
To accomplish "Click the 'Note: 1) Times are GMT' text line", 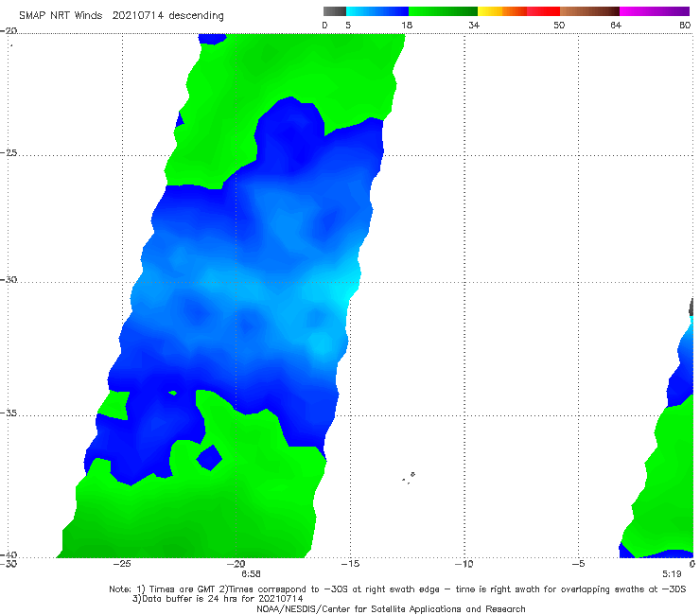I will coord(397,589).
